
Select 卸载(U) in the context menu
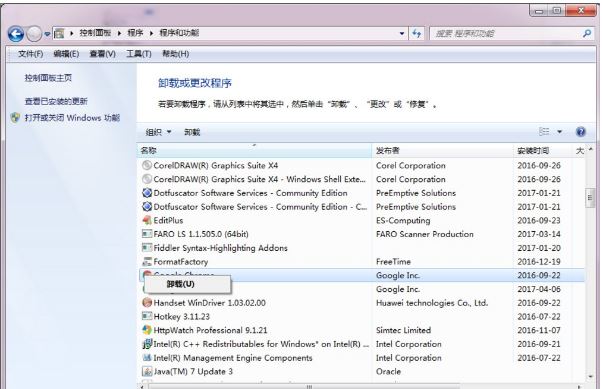point(187,284)
